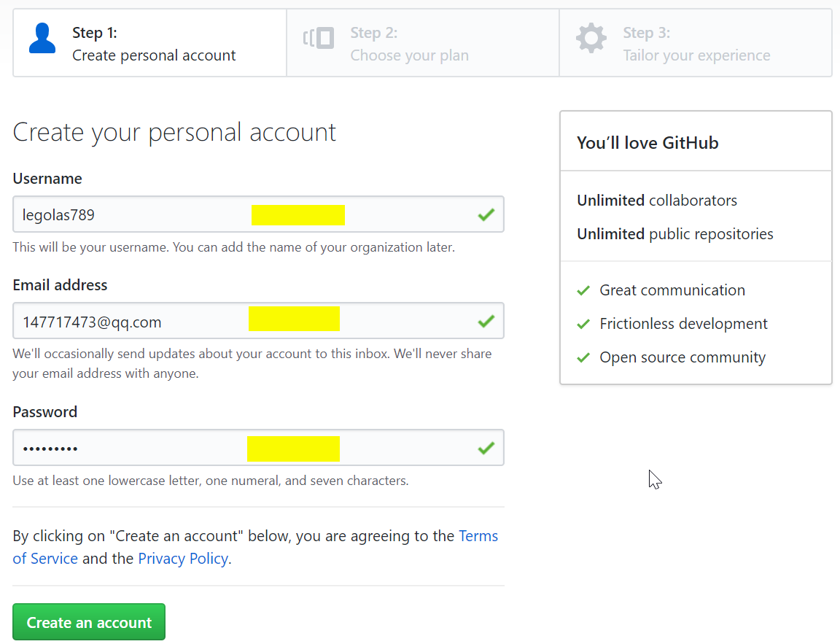Click the You'll love GitHub panel heading
The width and height of the screenshot is (840, 644).
(x=647, y=143)
